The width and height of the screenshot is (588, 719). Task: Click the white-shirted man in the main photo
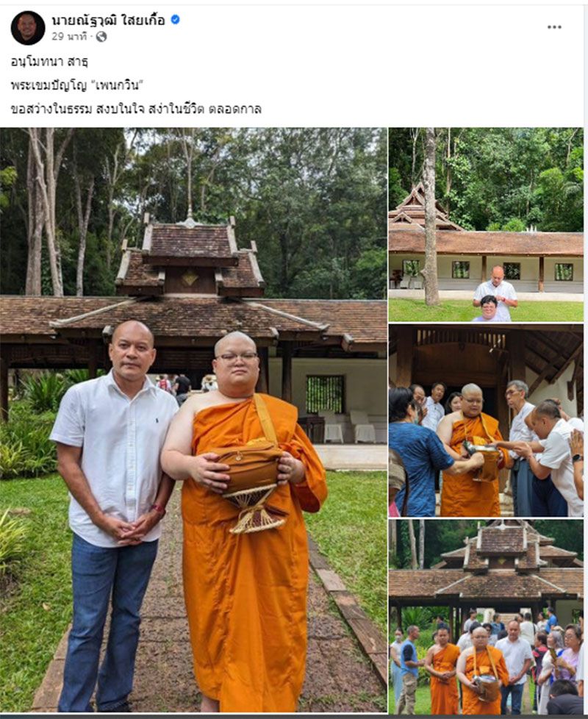(115, 514)
